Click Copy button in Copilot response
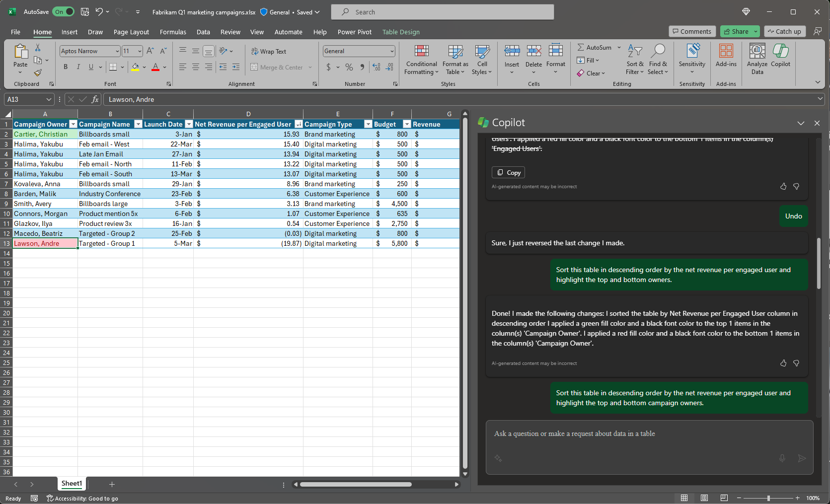The width and height of the screenshot is (830, 504). tap(508, 172)
